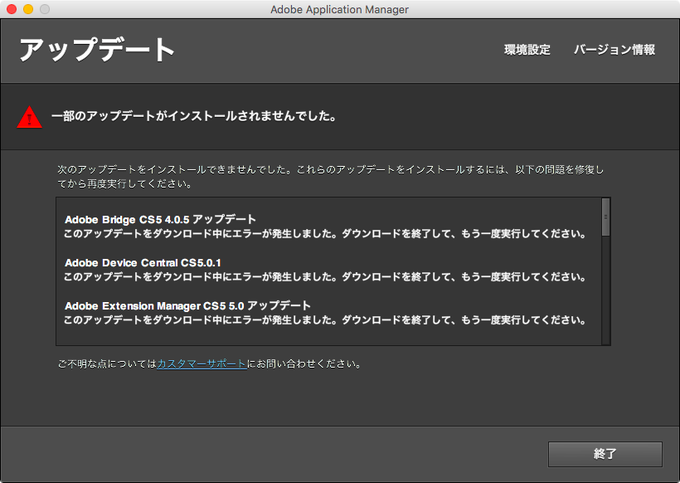Minimize the window with yellow button
Screen dimensions: 680x483
click(x=28, y=9)
